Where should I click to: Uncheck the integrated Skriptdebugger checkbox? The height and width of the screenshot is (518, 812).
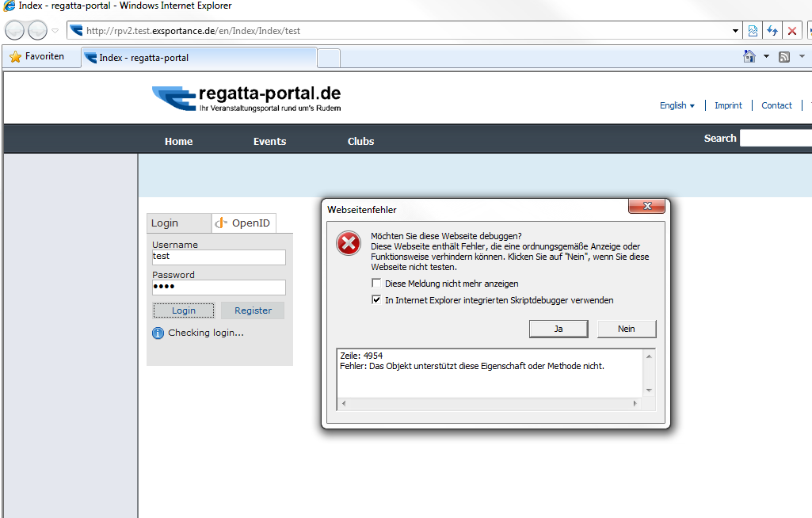click(x=377, y=300)
